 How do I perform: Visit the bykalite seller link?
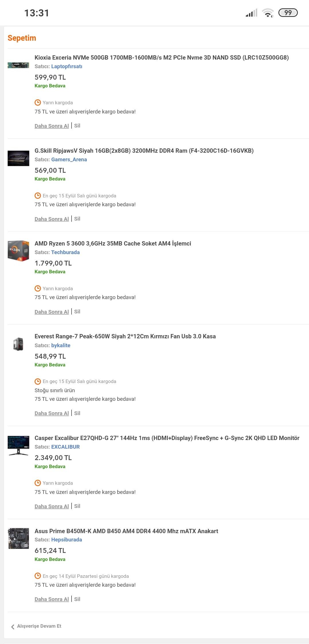click(61, 345)
